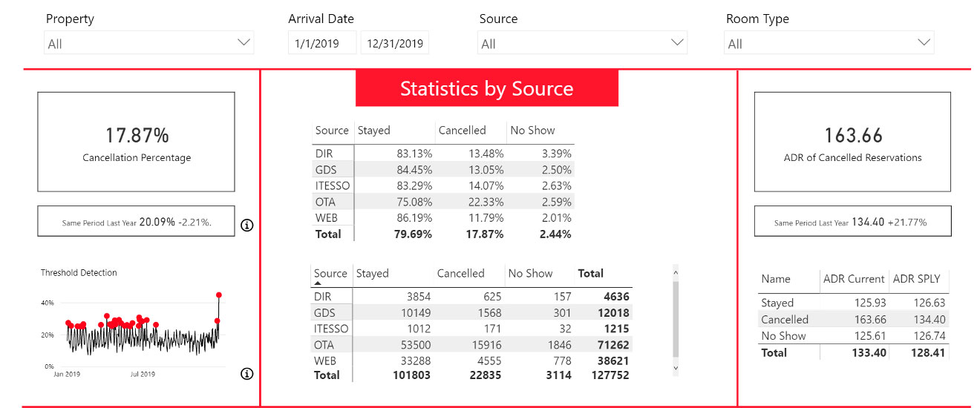Sort counts table by Total column header
Screen dimensions: 980x408
[x=590, y=274]
